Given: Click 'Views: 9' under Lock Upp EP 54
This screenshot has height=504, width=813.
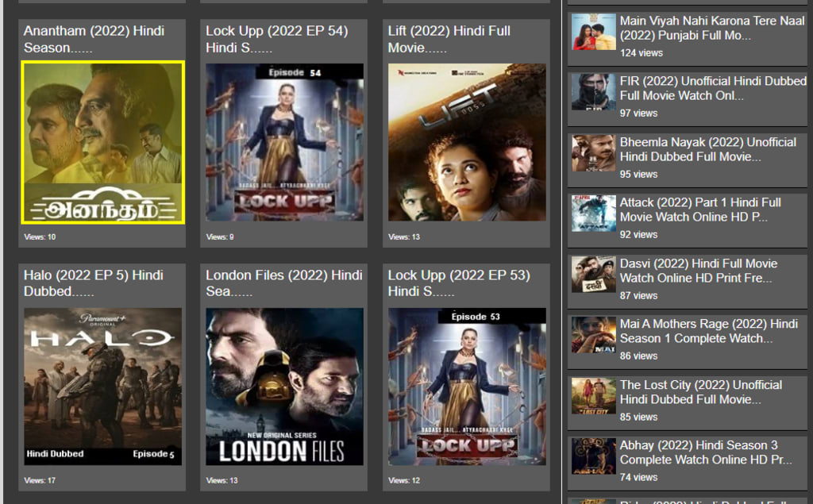Looking at the screenshot, I should pyautogui.click(x=220, y=237).
